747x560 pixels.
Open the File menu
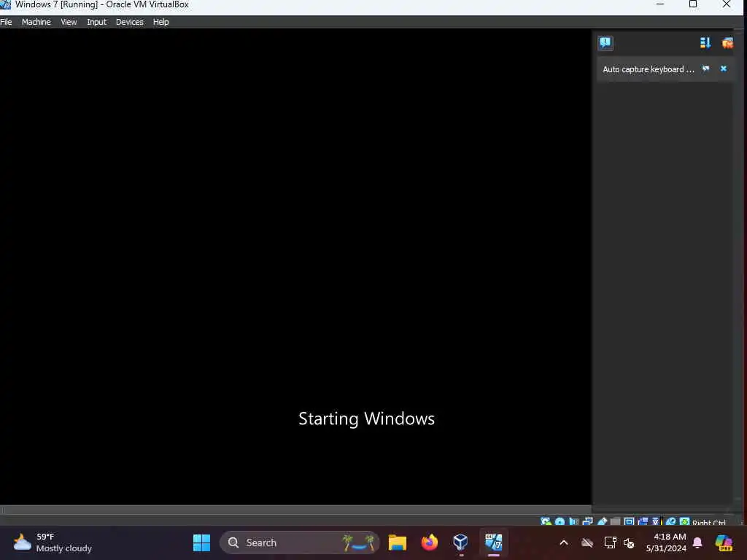coord(6,22)
